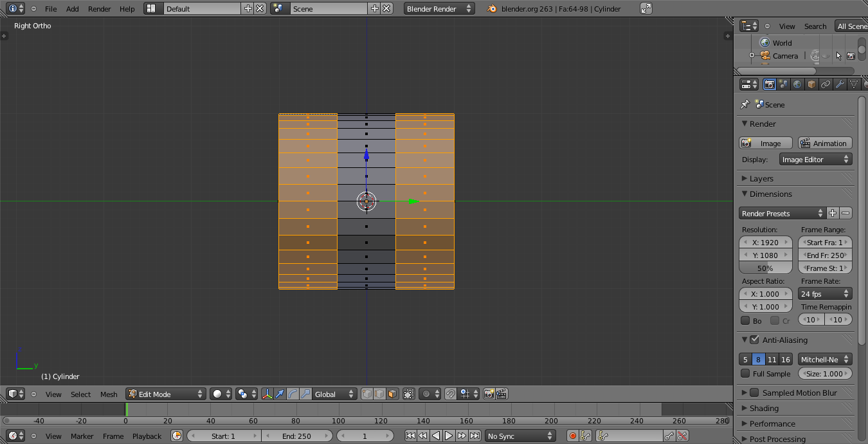Add a render preset with plus button
This screenshot has height=444, width=868.
pyautogui.click(x=833, y=213)
